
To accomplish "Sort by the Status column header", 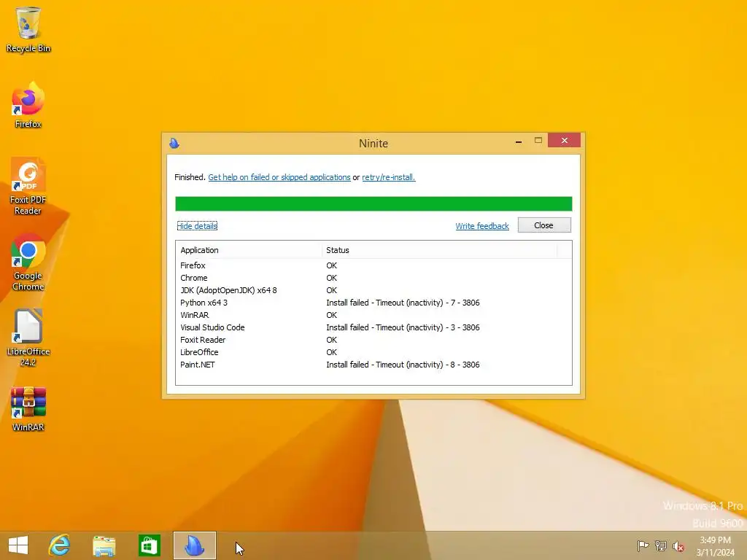I will [439, 250].
